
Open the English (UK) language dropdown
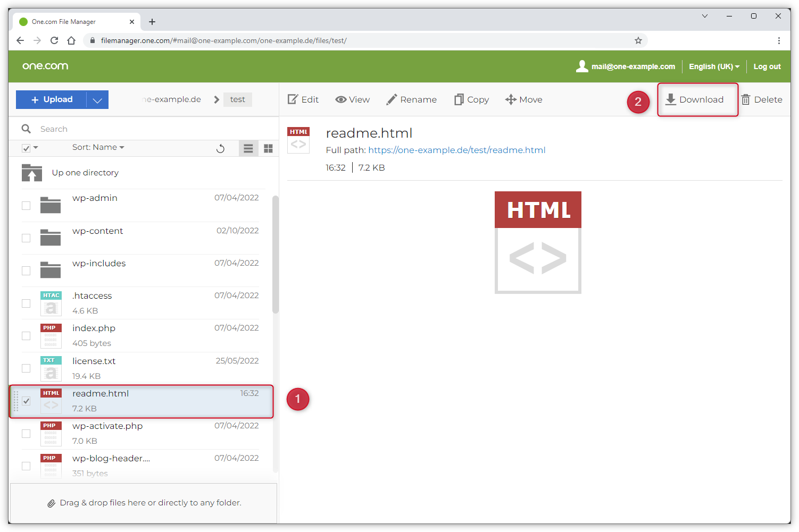click(714, 66)
